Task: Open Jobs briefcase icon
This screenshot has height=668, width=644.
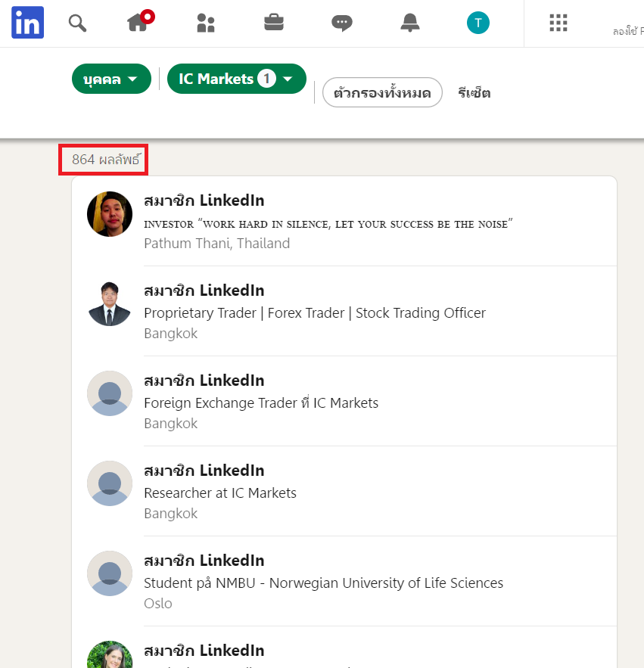Action: click(274, 23)
